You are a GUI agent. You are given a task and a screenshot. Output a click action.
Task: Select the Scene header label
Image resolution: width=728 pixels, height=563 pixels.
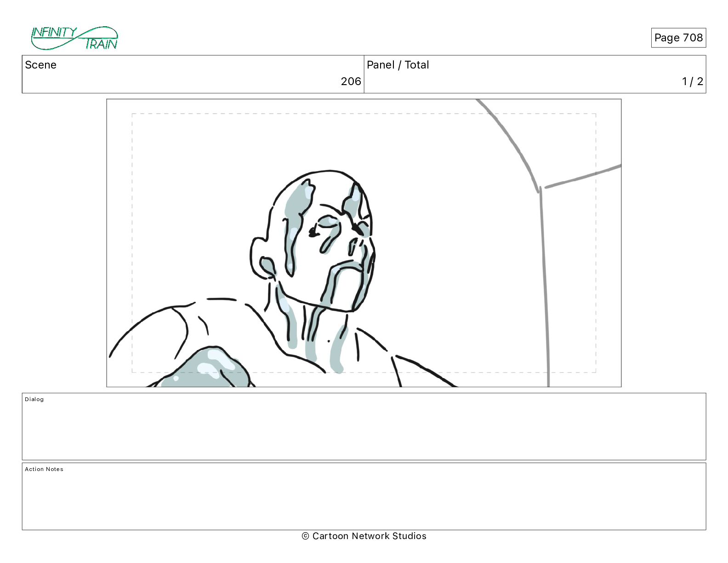(41, 65)
